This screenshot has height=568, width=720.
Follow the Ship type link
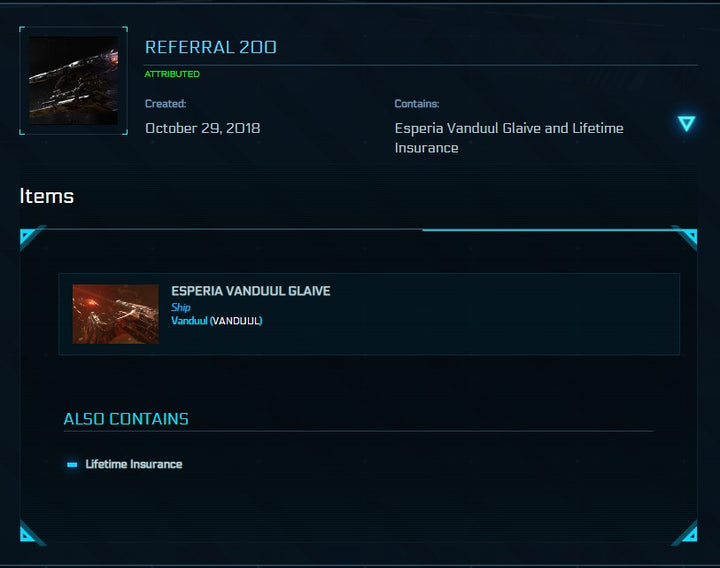(181, 307)
